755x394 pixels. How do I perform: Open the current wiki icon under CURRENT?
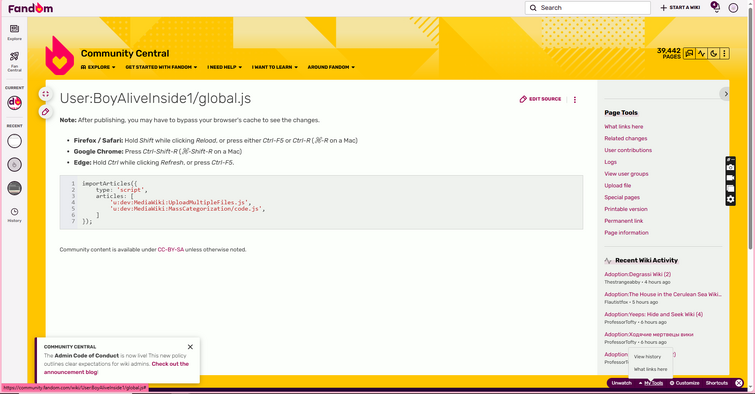coord(14,102)
